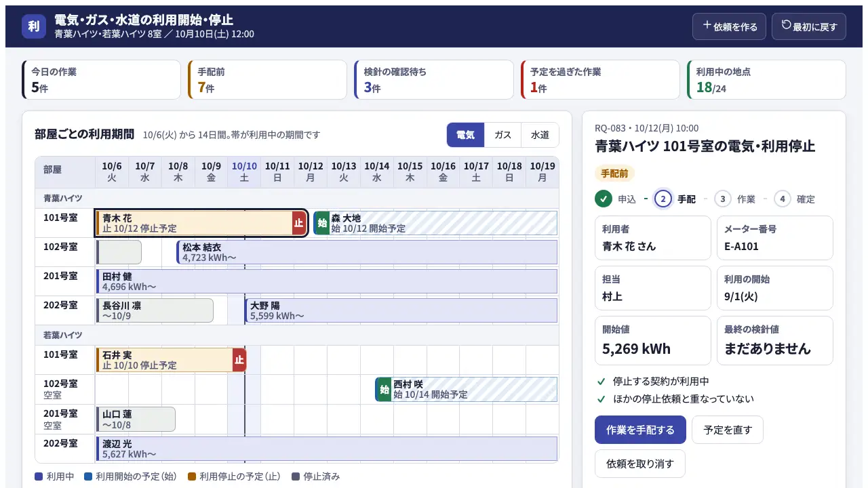Select 田村 健's usage bar

click(327, 281)
